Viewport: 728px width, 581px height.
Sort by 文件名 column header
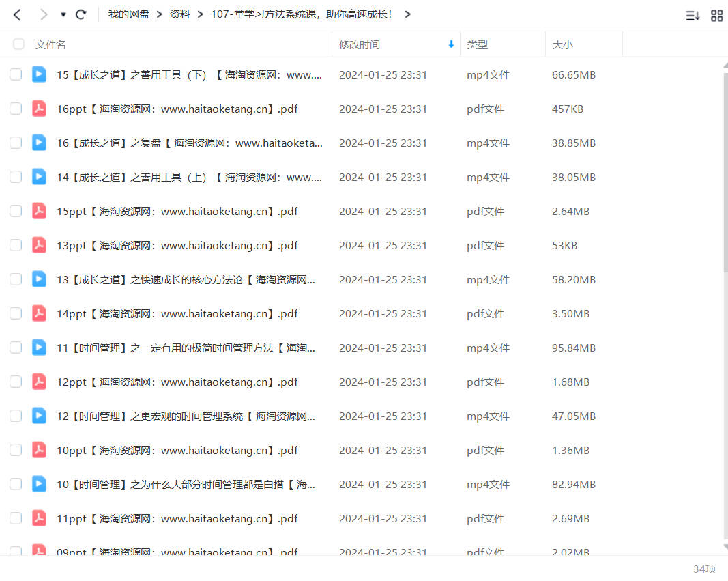50,44
